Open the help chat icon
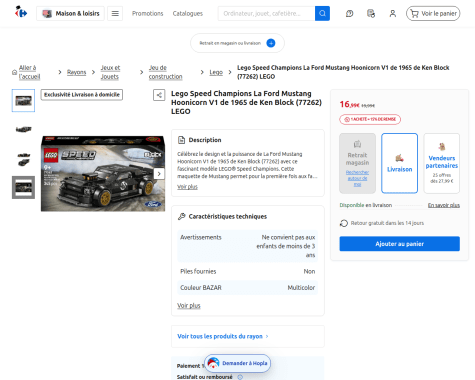475x380 pixels. pos(349,14)
